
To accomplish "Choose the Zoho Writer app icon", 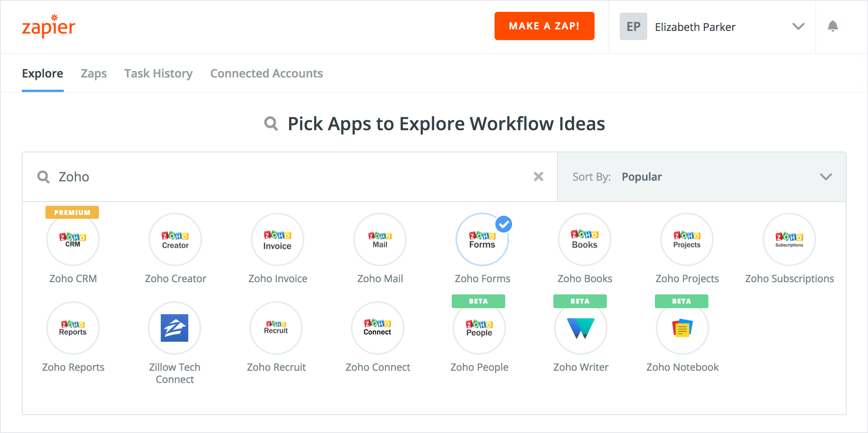I will pos(581,328).
